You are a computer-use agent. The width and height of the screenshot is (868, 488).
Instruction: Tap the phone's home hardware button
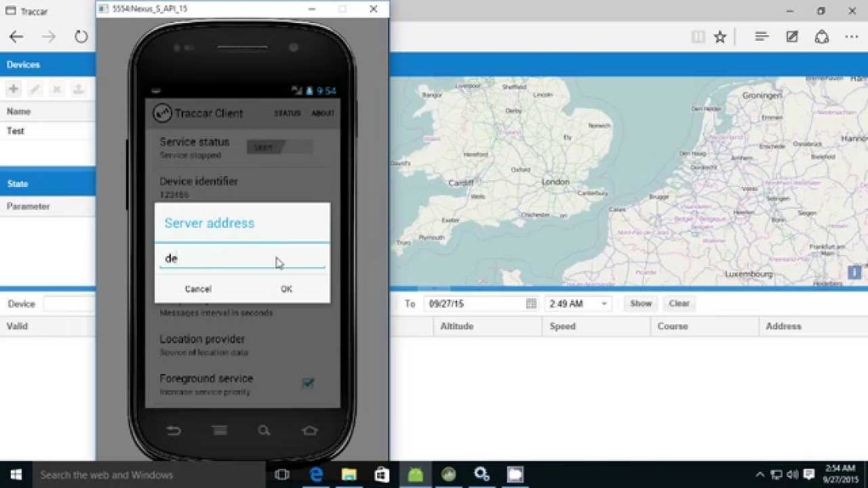(x=310, y=430)
